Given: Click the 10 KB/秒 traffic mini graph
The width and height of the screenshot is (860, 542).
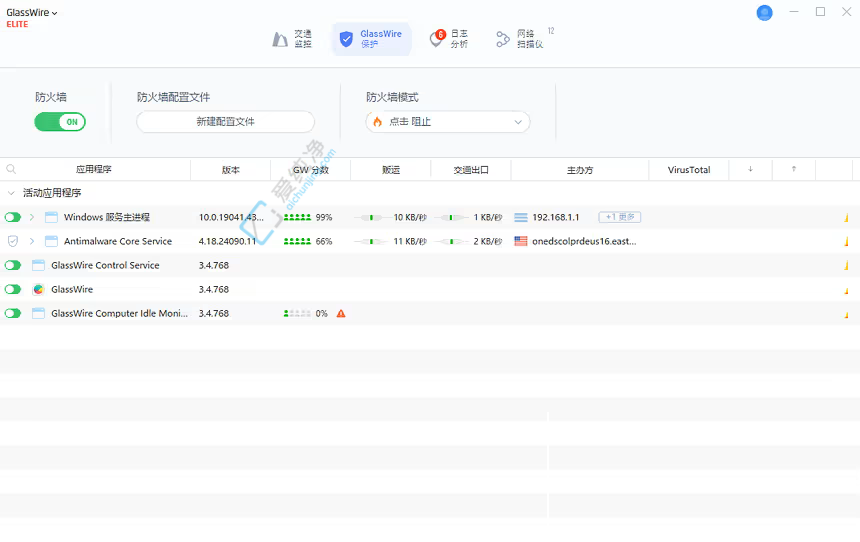Looking at the screenshot, I should click(x=371, y=218).
